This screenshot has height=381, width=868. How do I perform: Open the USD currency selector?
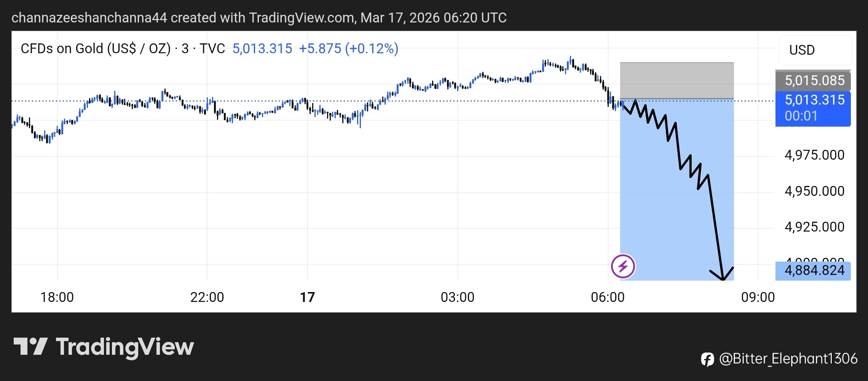[815, 50]
